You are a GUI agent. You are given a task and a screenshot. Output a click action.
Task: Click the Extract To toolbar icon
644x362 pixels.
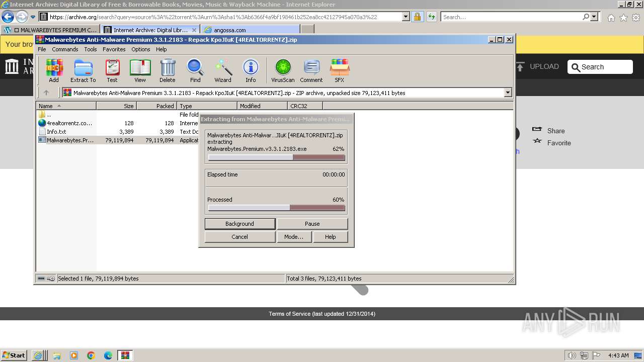(x=83, y=70)
